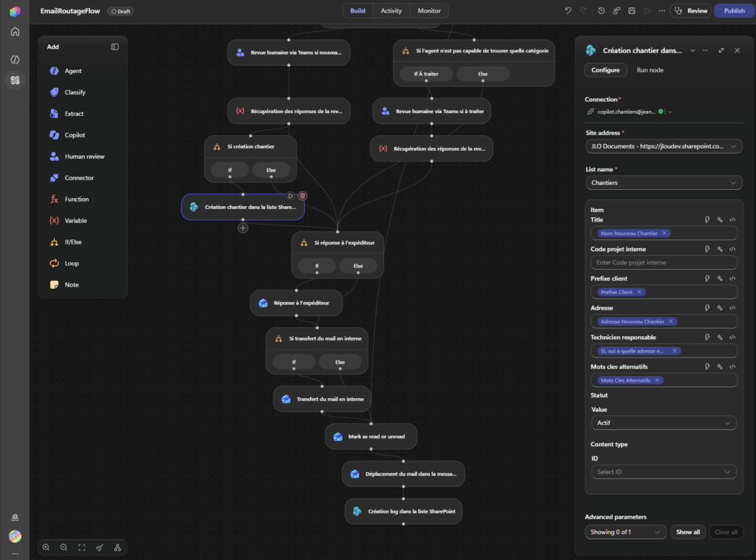Click the Home icon in the left sidebar
Image resolution: width=756 pixels, height=560 pixels.
click(15, 32)
